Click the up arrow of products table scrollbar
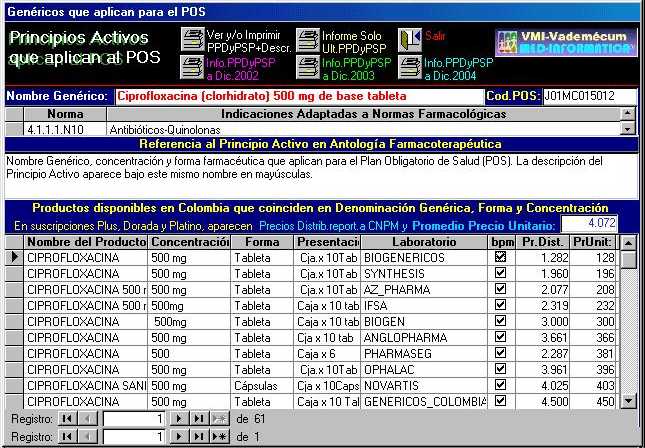Image resolution: width=645 pixels, height=448 pixels. [628, 243]
